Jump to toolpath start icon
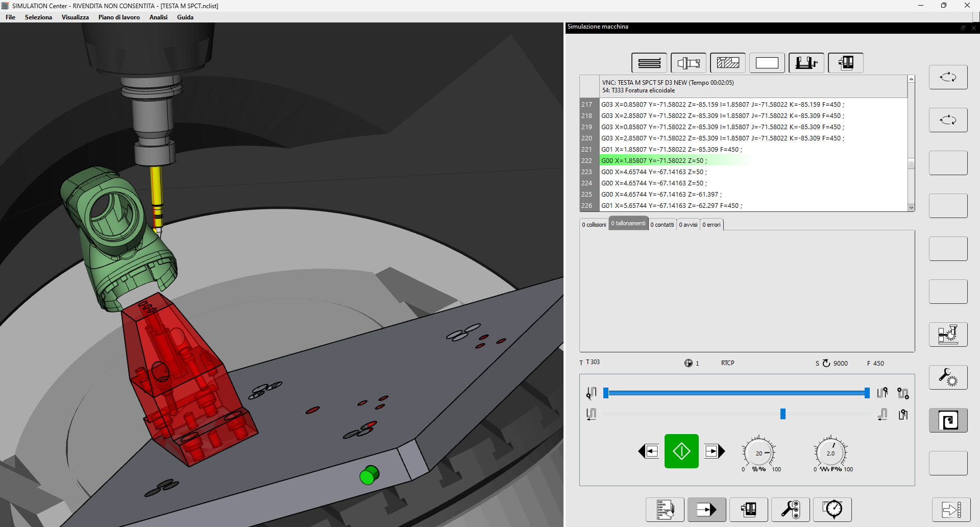The height and width of the screenshot is (527, 980). click(592, 414)
